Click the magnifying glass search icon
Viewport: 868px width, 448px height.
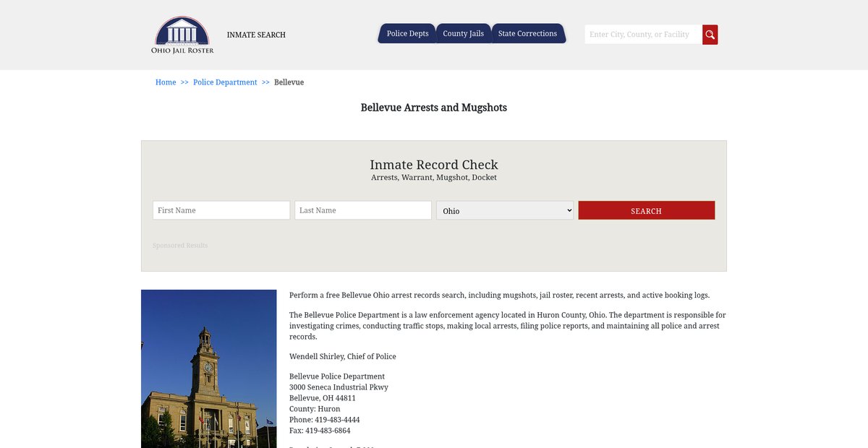[710, 35]
